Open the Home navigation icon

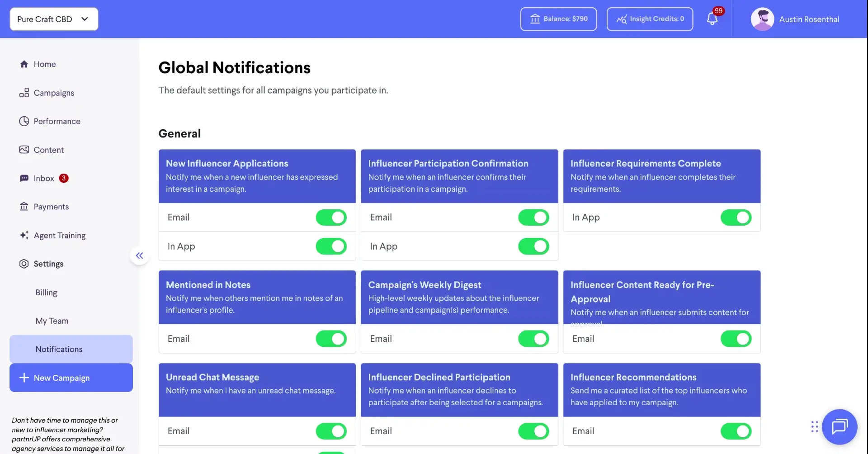click(x=24, y=64)
